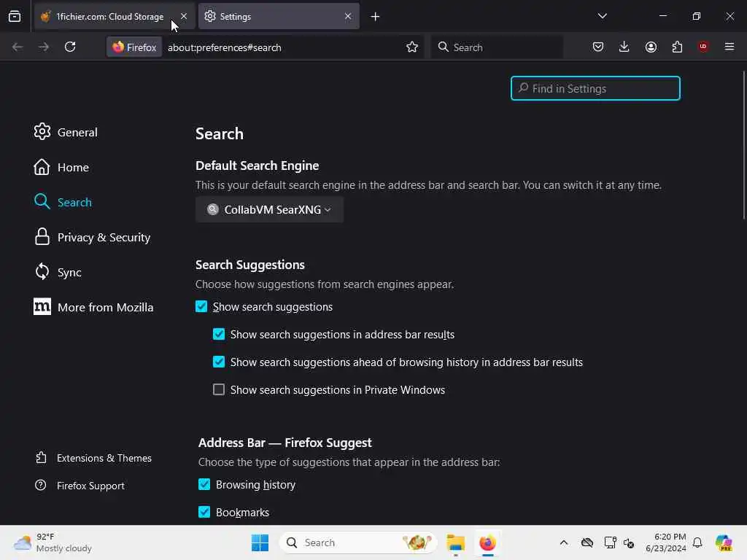This screenshot has width=747, height=560.
Task: Go forward with the forward arrow
Action: (x=44, y=47)
